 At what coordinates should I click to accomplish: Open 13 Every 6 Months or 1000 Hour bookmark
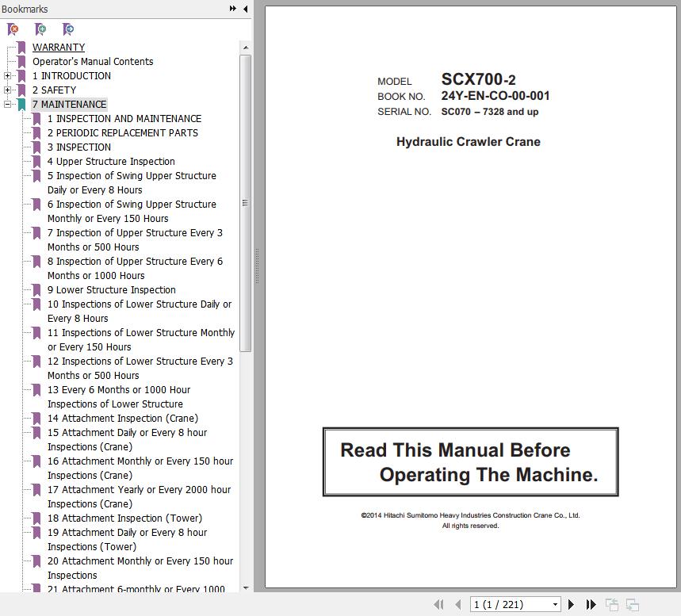119,396
